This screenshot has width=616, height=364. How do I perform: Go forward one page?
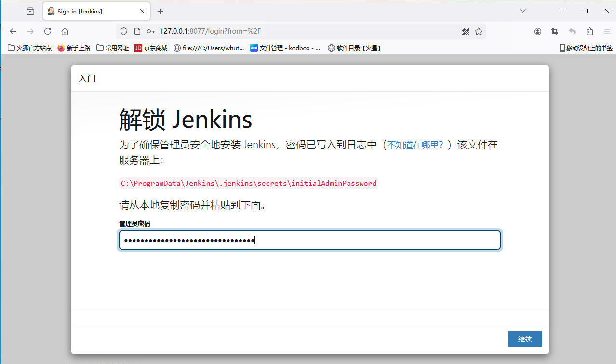[30, 31]
